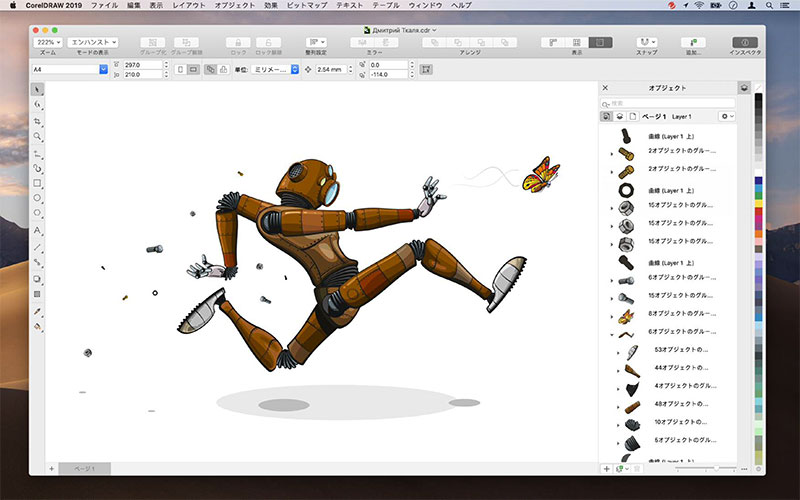This screenshot has height=500, width=800.
Task: Open the units ミリメー... dropdown
Action: point(274,69)
